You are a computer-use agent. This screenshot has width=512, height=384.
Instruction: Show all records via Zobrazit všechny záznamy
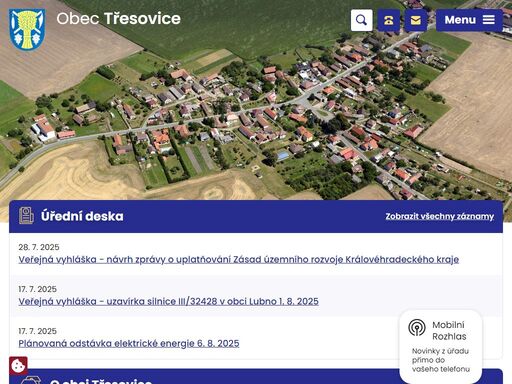click(x=440, y=216)
